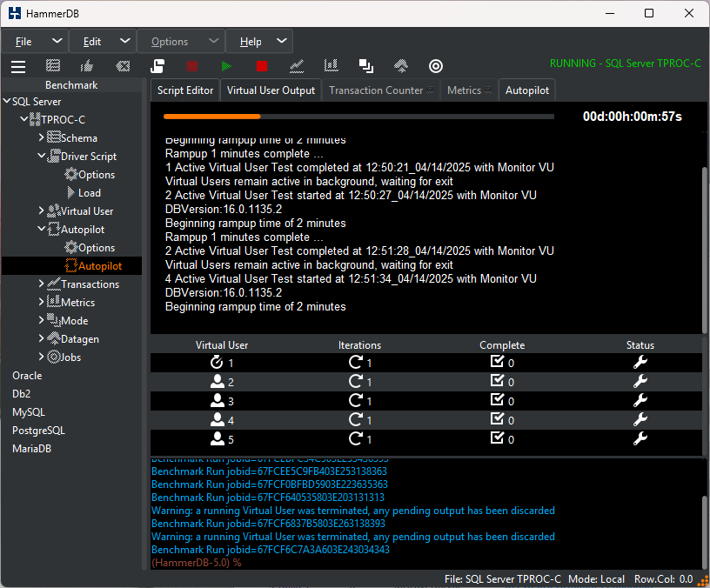Screen dimensions: 710x588
Task: Click the hamburger menu toolbar icon
Action: pos(18,66)
